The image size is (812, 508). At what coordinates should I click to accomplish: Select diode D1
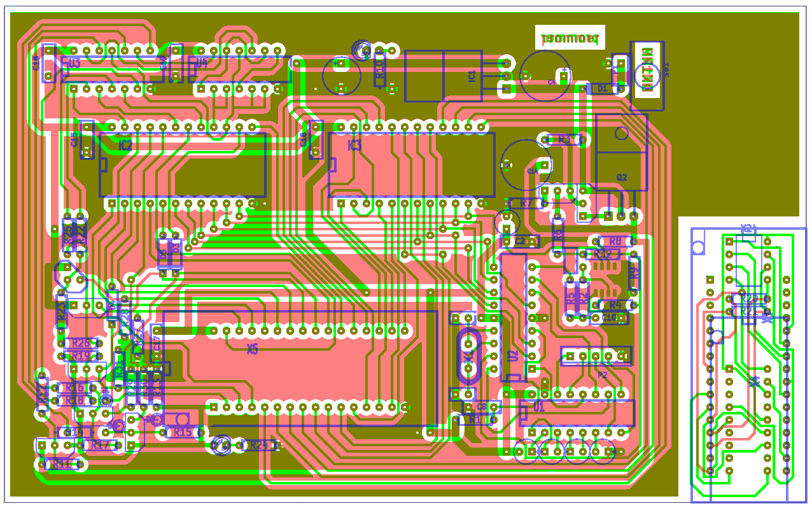(601, 88)
